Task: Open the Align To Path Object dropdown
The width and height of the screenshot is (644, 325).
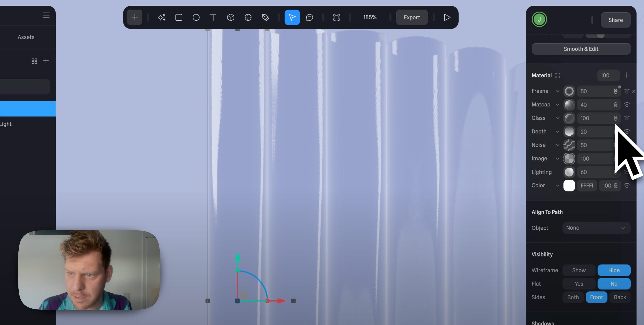Action: (596, 228)
